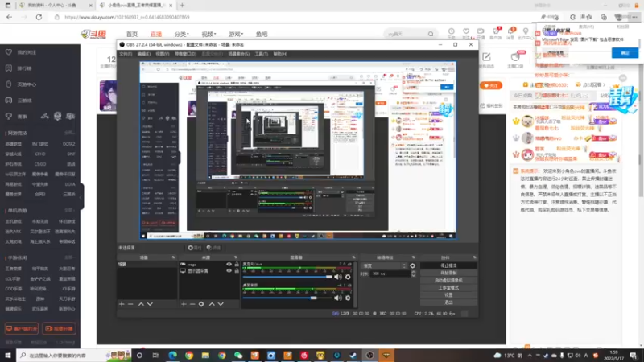Screen dimensions: 644x362
Task: Open 设置 in OBS controls
Action: coord(448,295)
